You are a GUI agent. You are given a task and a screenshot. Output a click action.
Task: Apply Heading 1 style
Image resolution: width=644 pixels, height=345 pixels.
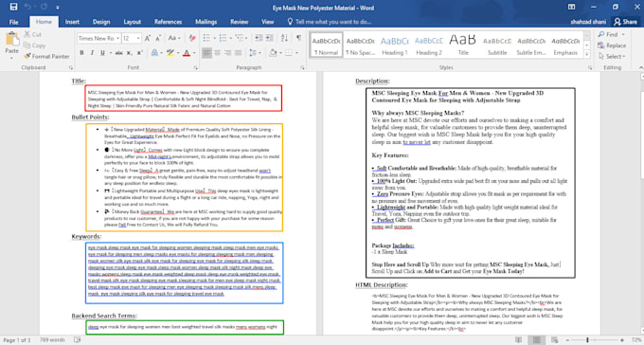[x=395, y=45]
